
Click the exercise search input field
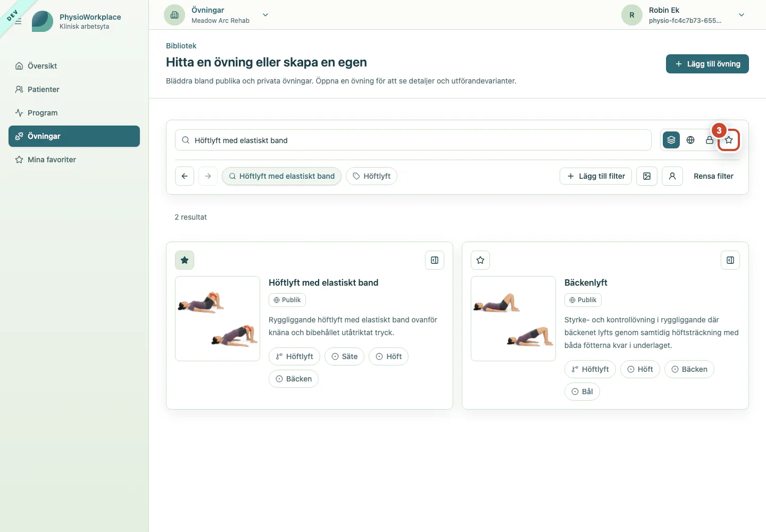[413, 140]
